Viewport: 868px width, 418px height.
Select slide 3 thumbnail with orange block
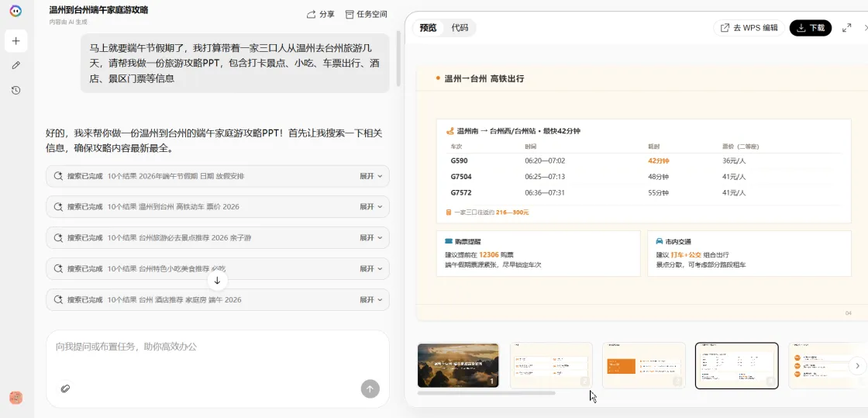pos(644,365)
